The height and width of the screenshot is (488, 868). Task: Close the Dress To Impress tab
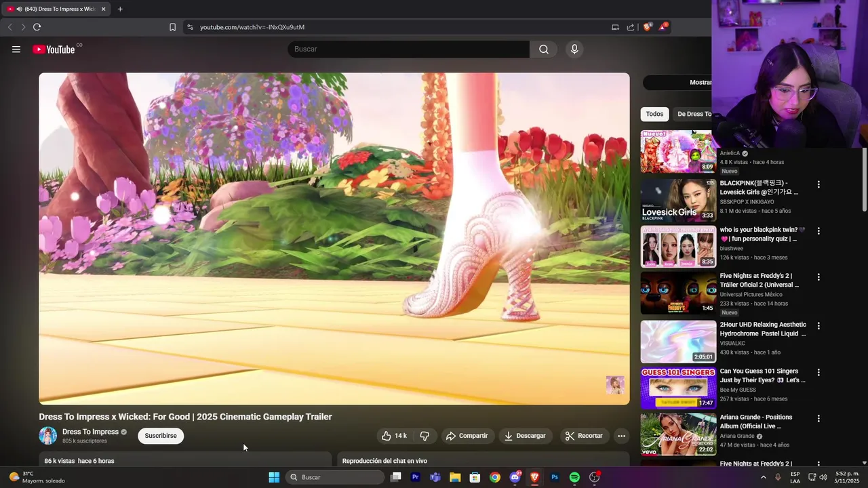[104, 9]
